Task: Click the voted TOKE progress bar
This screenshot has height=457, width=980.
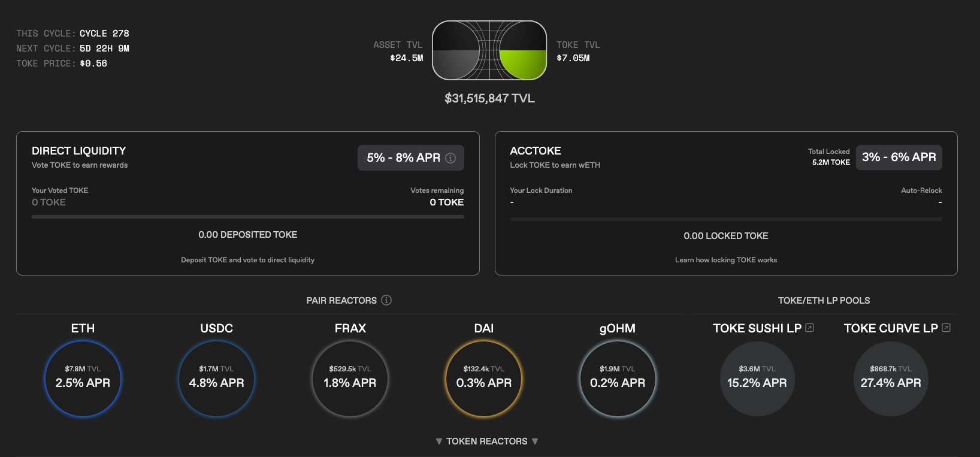Action: coord(247,217)
